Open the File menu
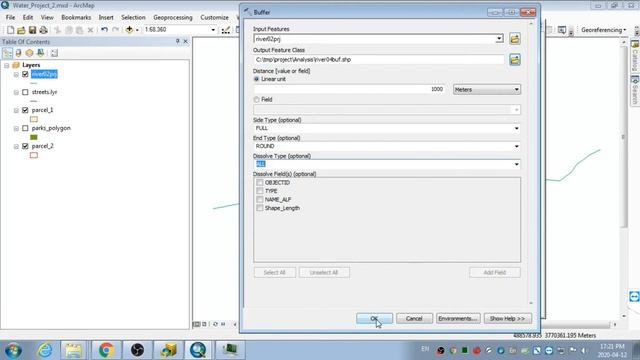The image size is (640, 360). 11,18
